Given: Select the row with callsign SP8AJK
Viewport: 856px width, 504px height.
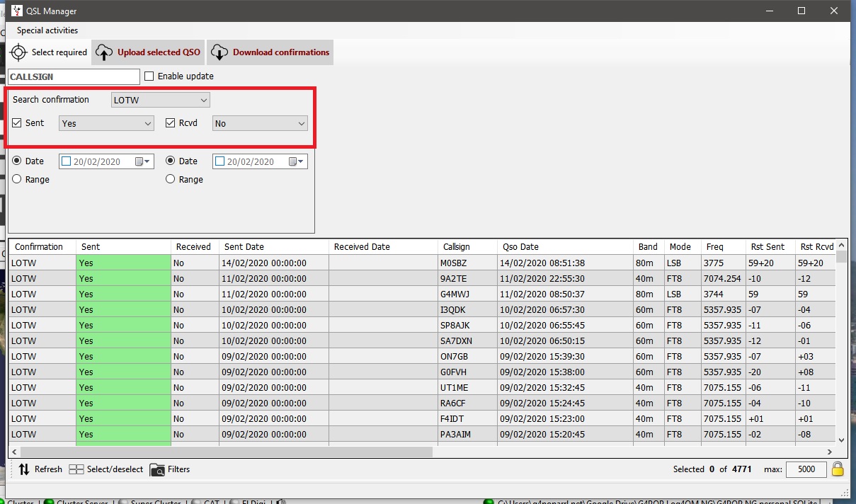Looking at the screenshot, I should 422,325.
